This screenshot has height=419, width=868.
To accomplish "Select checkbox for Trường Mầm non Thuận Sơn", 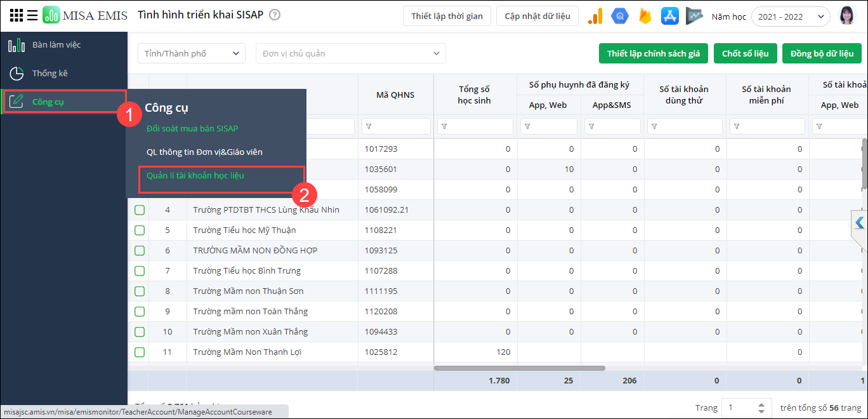I will (140, 291).
